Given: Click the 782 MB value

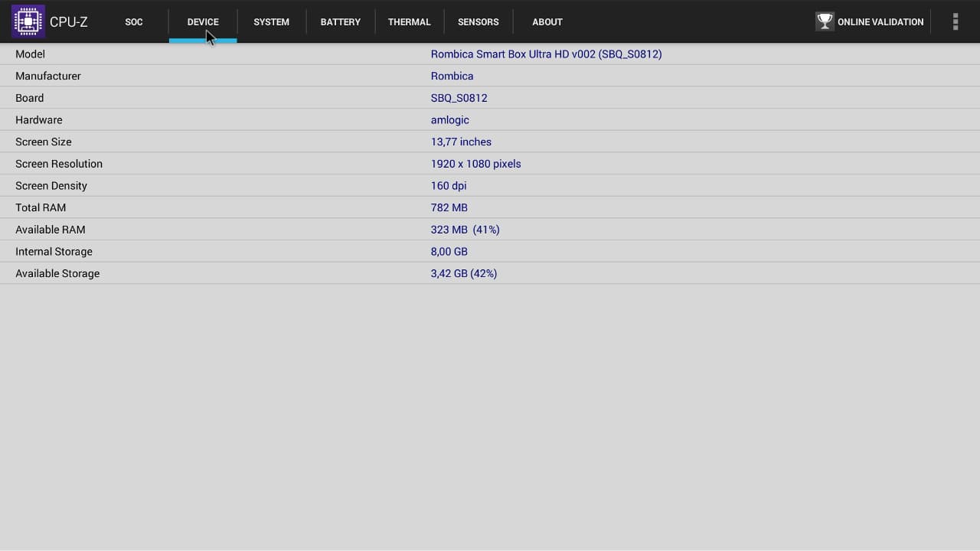Looking at the screenshot, I should click(x=449, y=207).
